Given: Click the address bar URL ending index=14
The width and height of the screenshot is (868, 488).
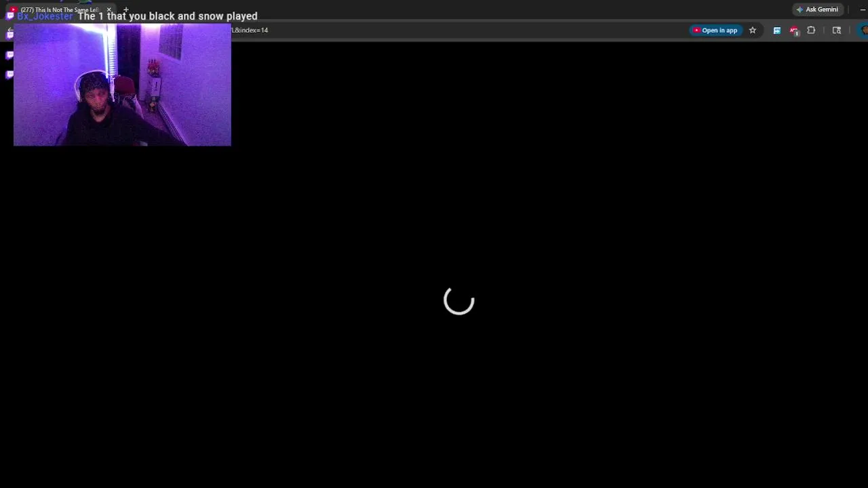Looking at the screenshot, I should [x=250, y=30].
